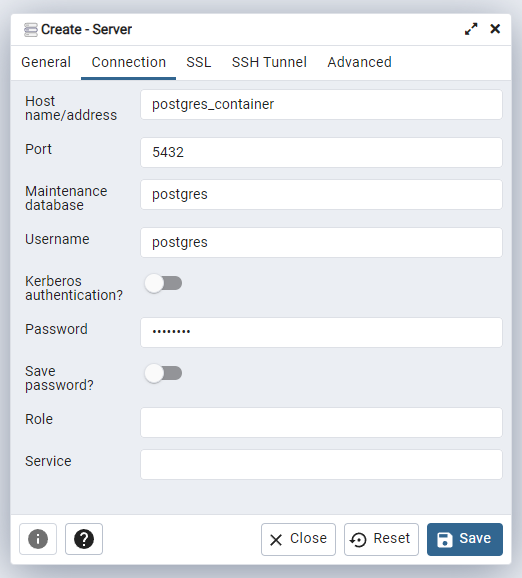Close dialog with the X icon

pyautogui.click(x=495, y=29)
